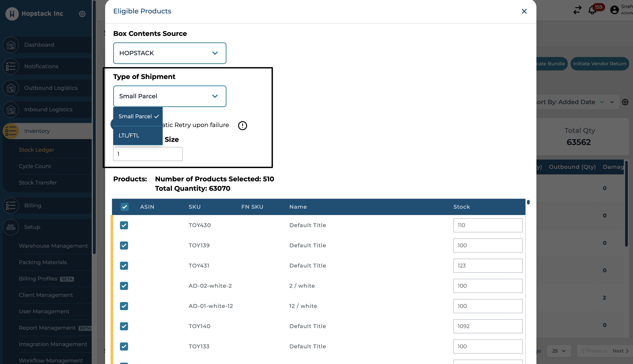Uncheck the AD-02-white-2 row checkbox
Image resolution: width=633 pixels, height=364 pixels.
pos(124,286)
